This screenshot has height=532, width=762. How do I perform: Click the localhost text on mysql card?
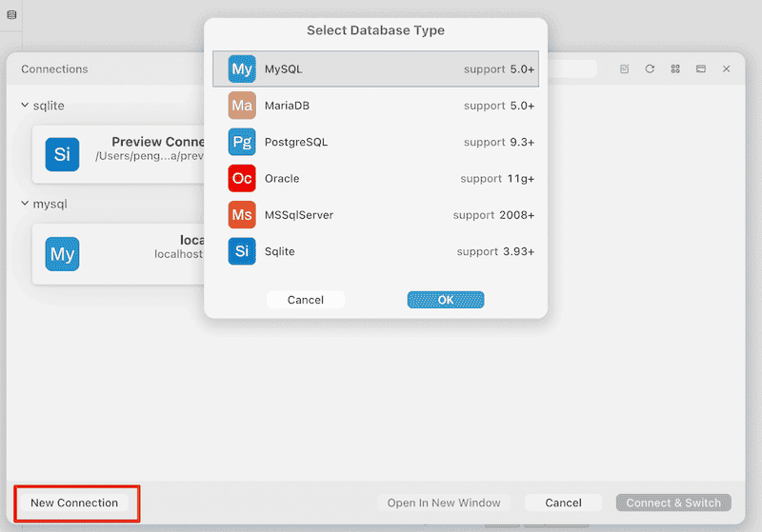point(179,254)
